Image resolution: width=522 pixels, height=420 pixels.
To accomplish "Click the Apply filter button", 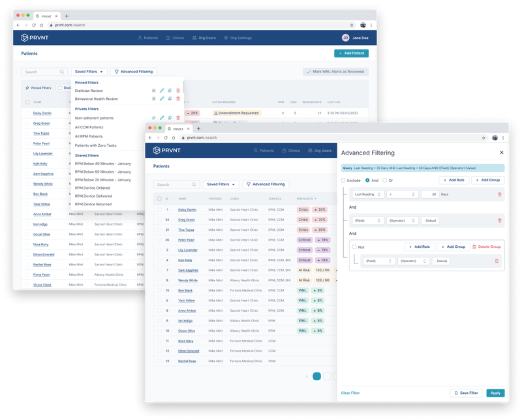I will pyautogui.click(x=495, y=393).
